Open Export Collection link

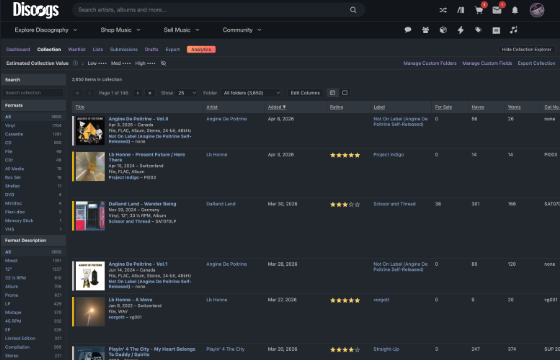click(536, 63)
